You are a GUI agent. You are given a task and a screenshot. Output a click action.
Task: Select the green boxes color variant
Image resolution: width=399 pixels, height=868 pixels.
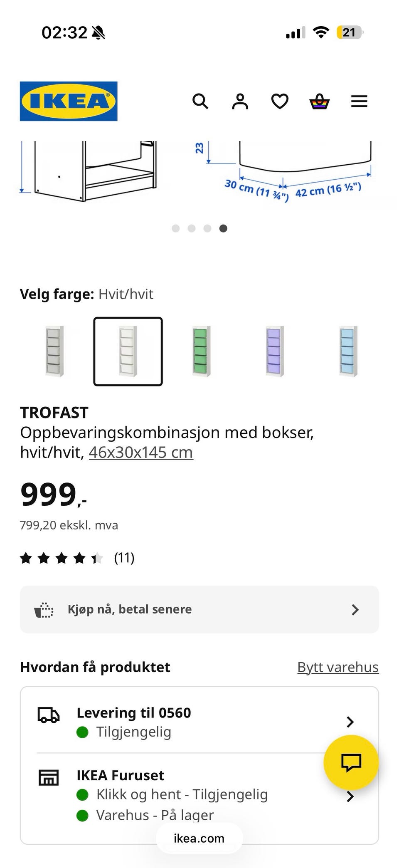[201, 351]
